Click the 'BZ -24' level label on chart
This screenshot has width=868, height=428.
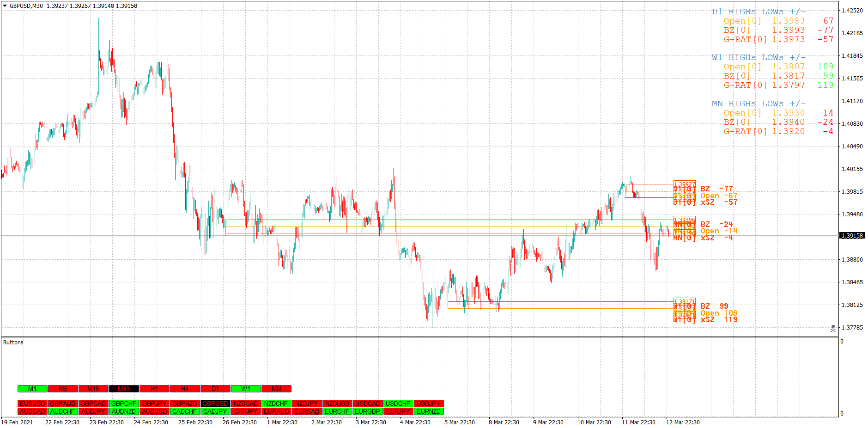tap(717, 225)
